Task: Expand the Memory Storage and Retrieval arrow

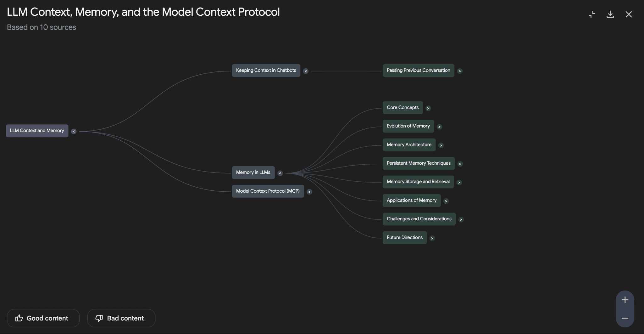Action: (x=459, y=182)
